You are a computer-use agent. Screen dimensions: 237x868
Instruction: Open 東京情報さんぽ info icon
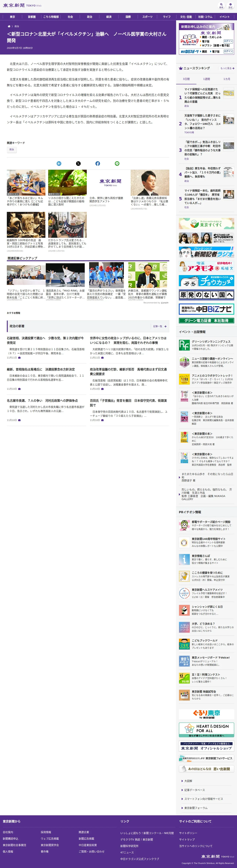(184, 559)
